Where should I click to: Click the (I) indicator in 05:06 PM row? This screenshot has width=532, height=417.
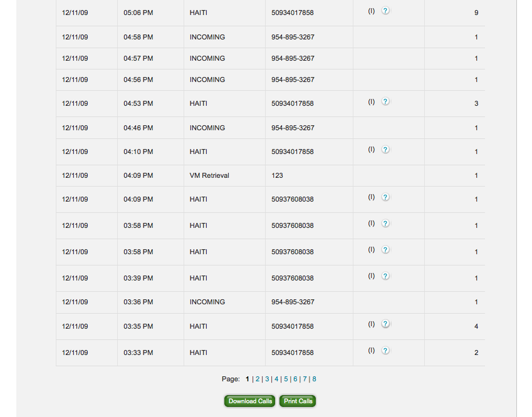371,11
